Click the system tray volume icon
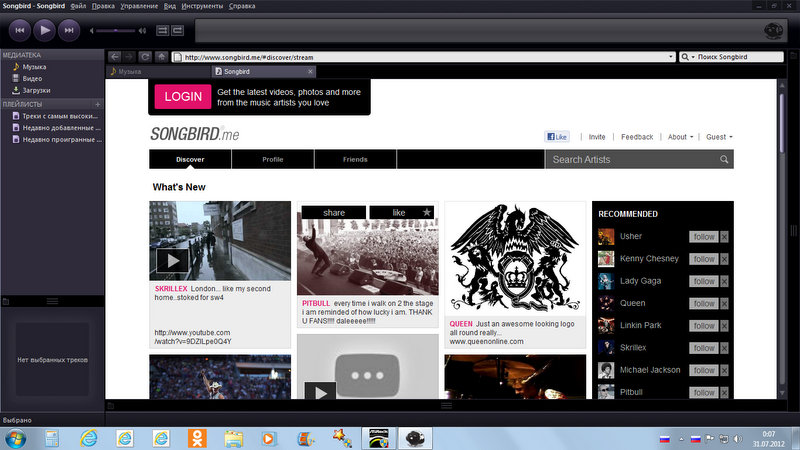This screenshot has height=450, width=800. (x=738, y=439)
